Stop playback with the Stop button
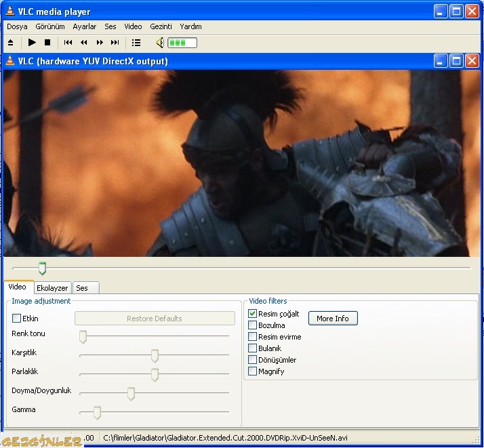484x448 pixels. (x=47, y=42)
